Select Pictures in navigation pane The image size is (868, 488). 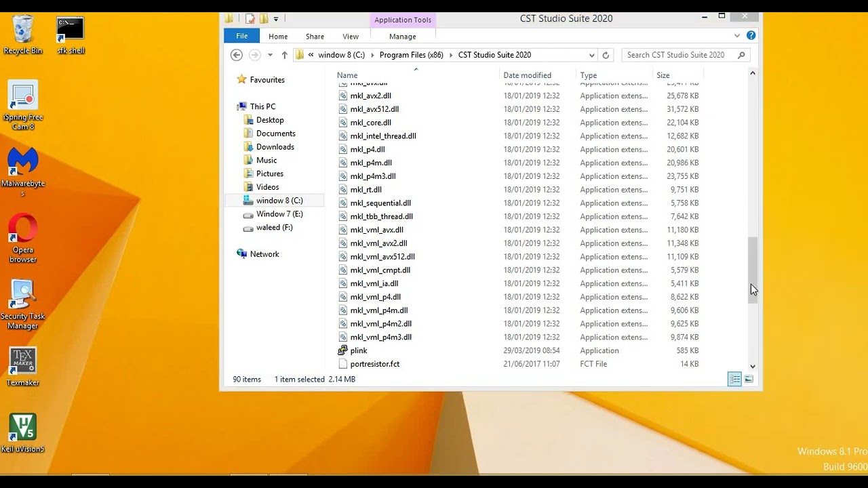click(269, 174)
